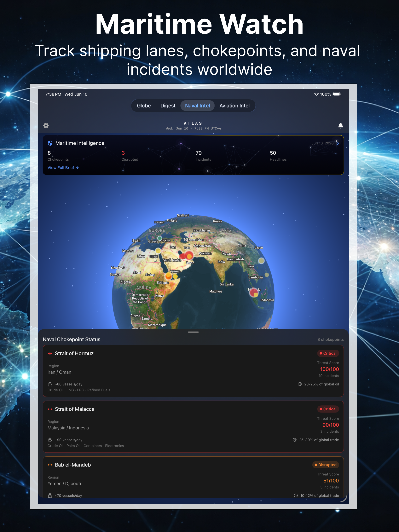Tap the pie icon beside 10-12% of global trade
The width and height of the screenshot is (399, 532).
point(296,495)
